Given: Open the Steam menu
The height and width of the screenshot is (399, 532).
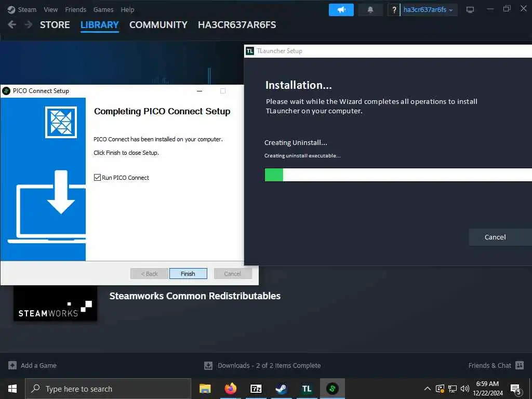Looking at the screenshot, I should click(27, 9).
